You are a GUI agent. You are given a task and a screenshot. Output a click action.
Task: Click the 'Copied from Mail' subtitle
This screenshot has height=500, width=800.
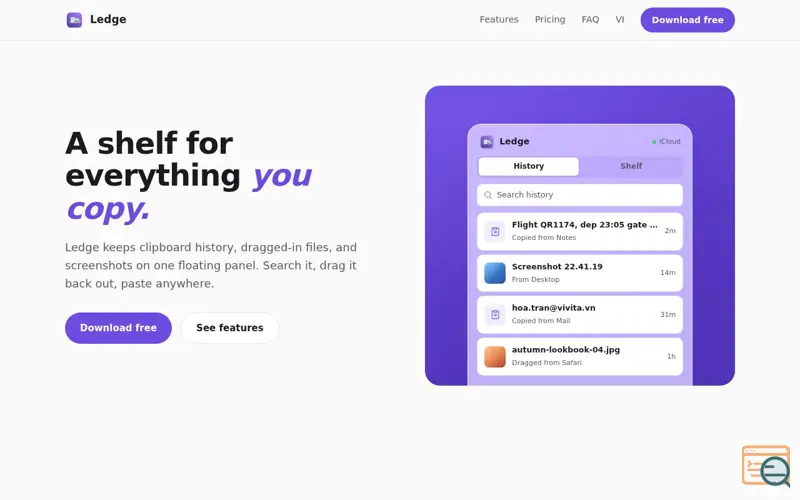pyautogui.click(x=541, y=321)
